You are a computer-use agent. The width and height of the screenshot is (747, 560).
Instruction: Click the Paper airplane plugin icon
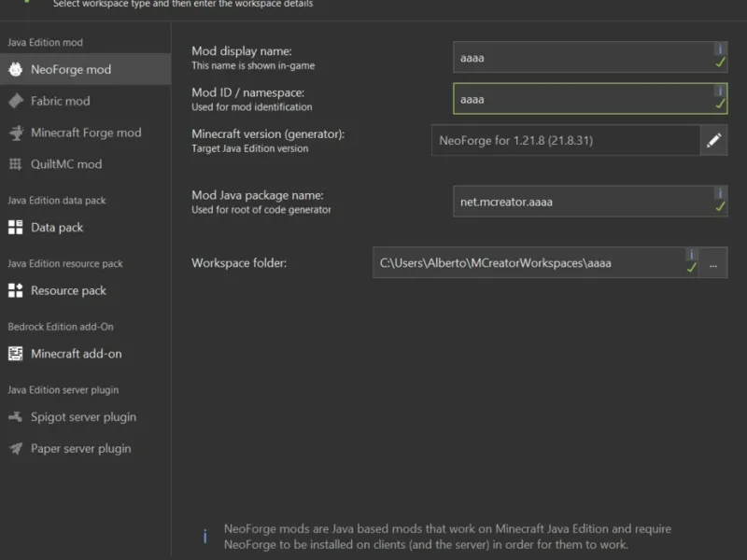[x=15, y=449]
